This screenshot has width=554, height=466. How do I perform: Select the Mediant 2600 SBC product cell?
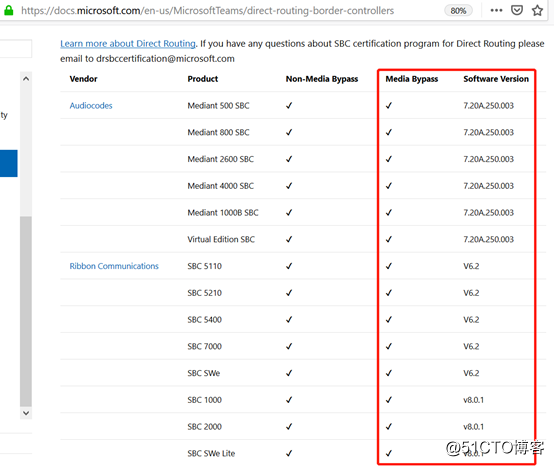[x=220, y=159]
